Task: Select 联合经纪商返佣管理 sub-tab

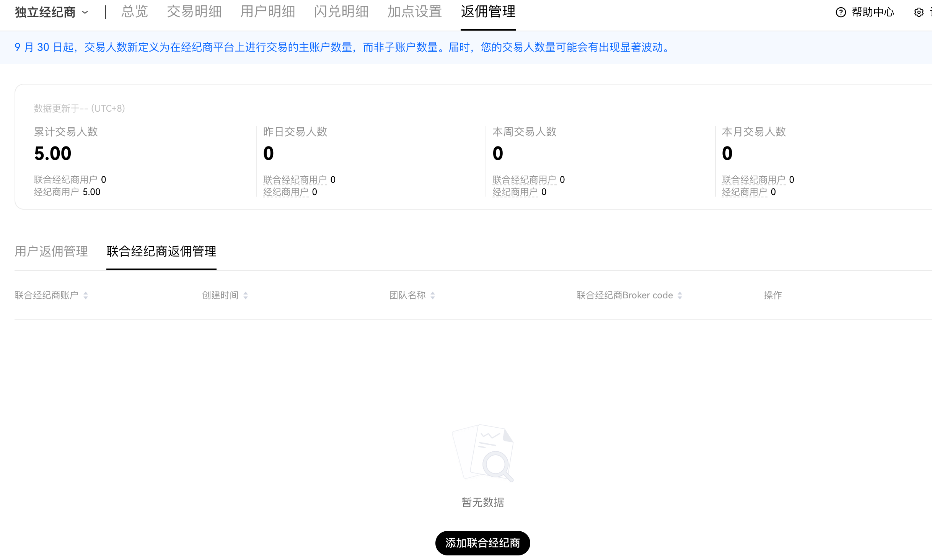Action: pyautogui.click(x=161, y=251)
